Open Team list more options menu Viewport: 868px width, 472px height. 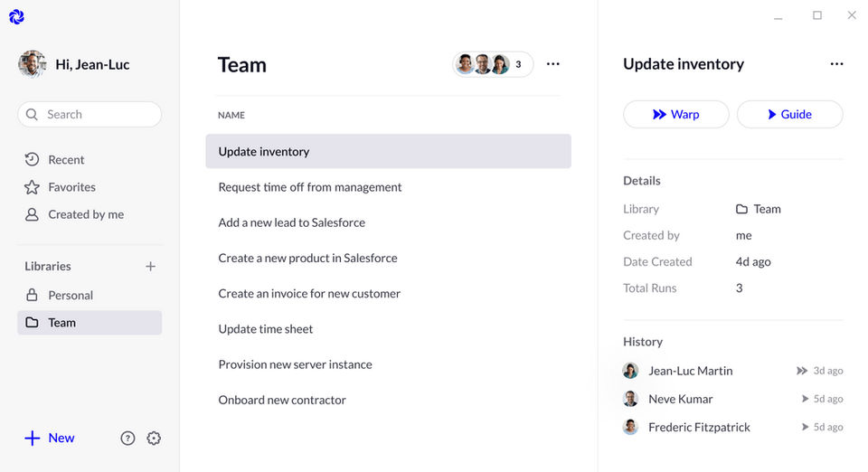553,64
